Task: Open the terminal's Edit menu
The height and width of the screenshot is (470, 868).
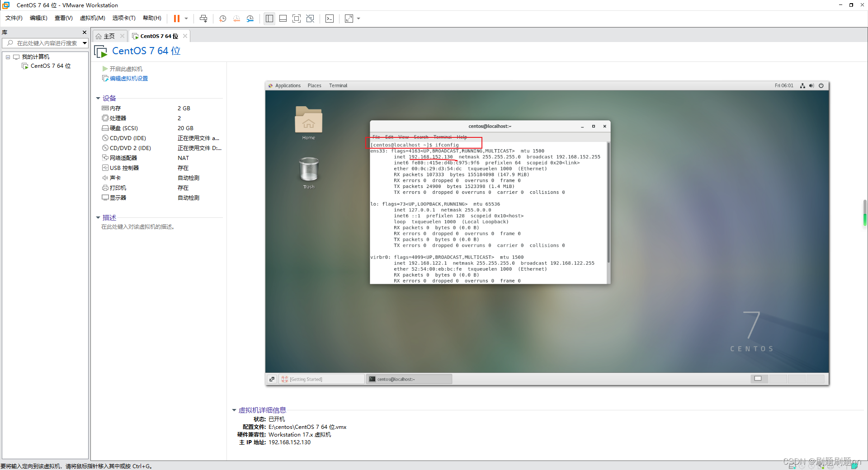Action: pyautogui.click(x=389, y=137)
